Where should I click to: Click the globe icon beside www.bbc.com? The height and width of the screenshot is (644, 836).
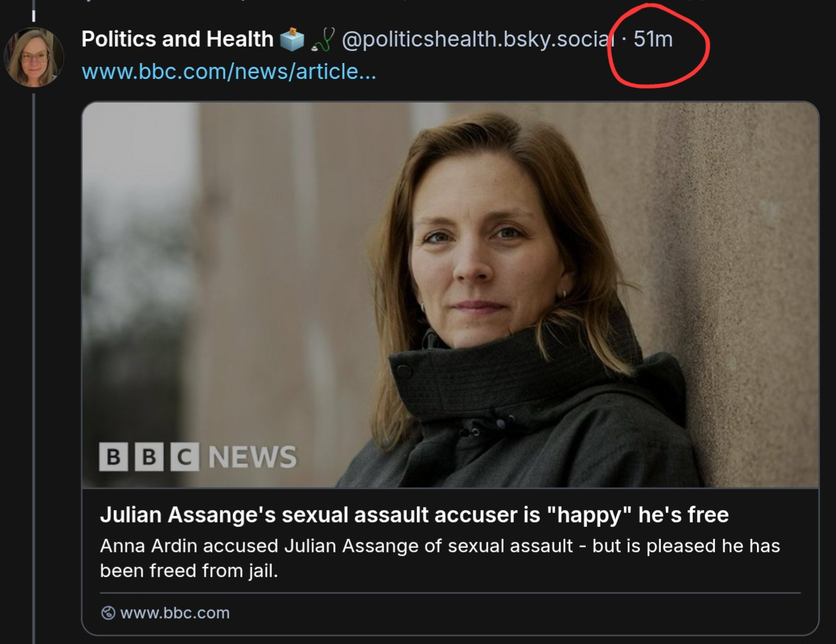coord(108,613)
